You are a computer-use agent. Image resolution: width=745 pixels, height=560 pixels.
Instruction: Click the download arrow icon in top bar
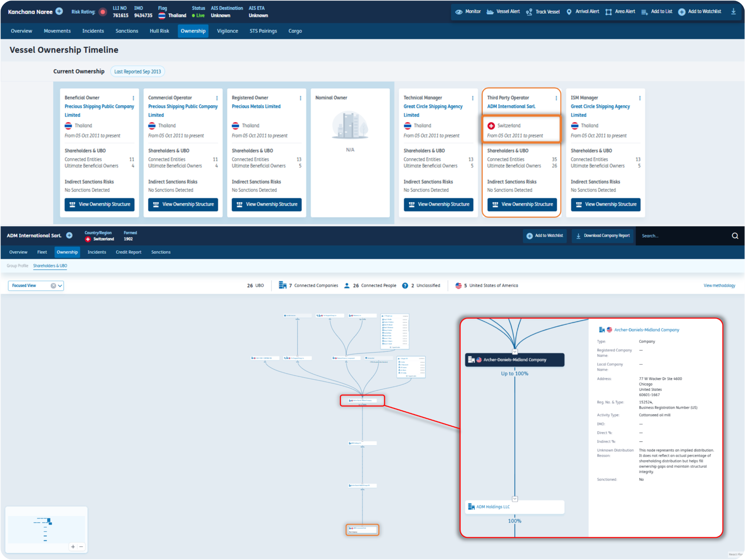click(x=733, y=12)
